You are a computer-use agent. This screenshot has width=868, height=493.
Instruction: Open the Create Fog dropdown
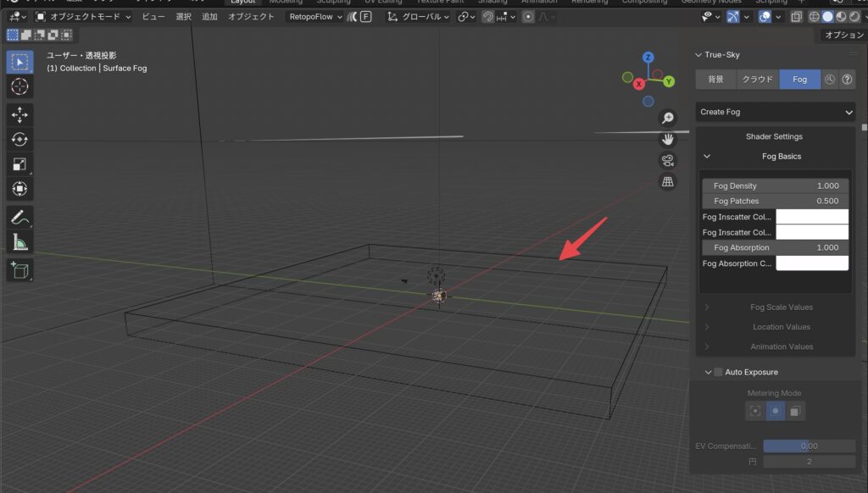(776, 113)
